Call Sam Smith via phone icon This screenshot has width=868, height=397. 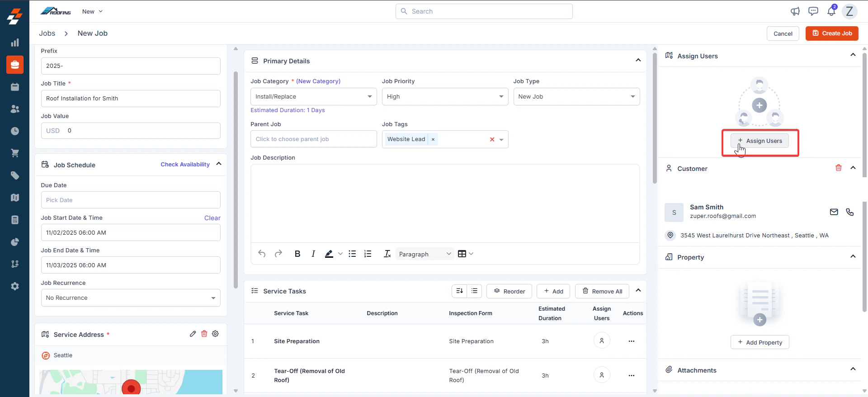click(x=850, y=212)
